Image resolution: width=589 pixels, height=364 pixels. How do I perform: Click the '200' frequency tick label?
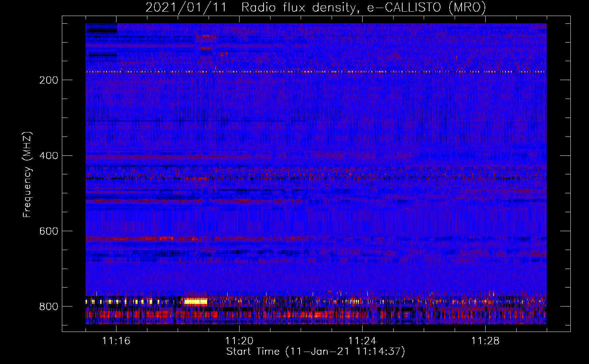tap(49, 80)
